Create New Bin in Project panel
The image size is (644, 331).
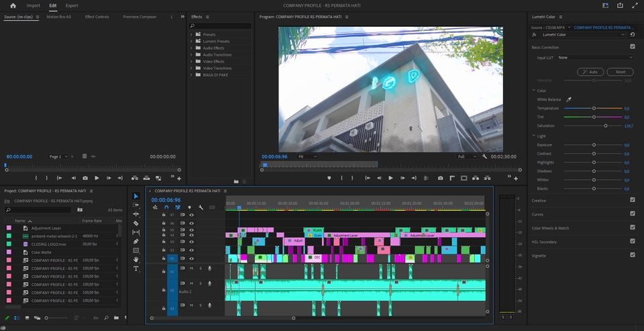pyautogui.click(x=116, y=318)
